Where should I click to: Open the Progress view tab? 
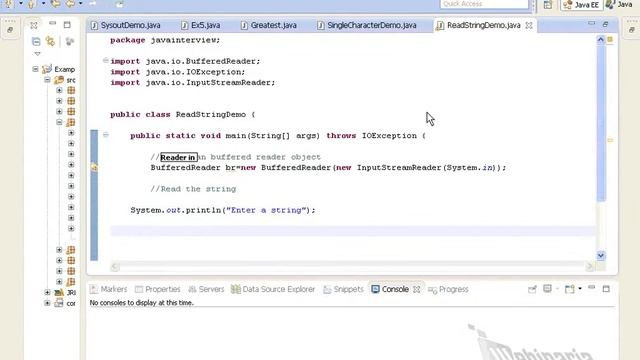coord(448,289)
